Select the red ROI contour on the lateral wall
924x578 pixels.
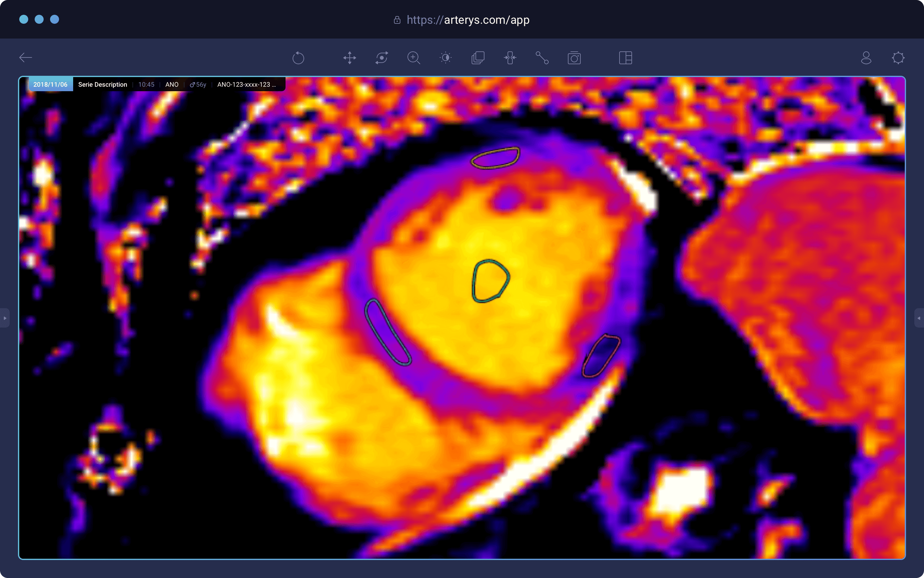[601, 355]
